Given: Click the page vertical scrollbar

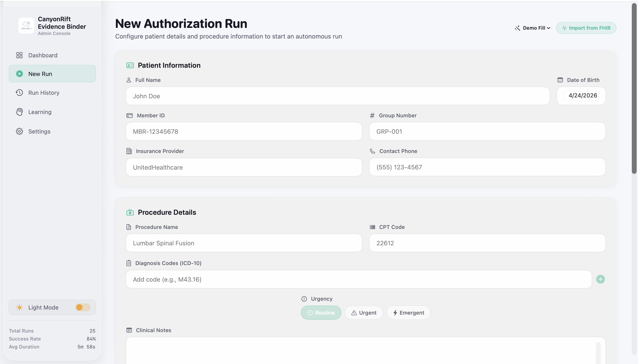Looking at the screenshot, I should pyautogui.click(x=634, y=89).
